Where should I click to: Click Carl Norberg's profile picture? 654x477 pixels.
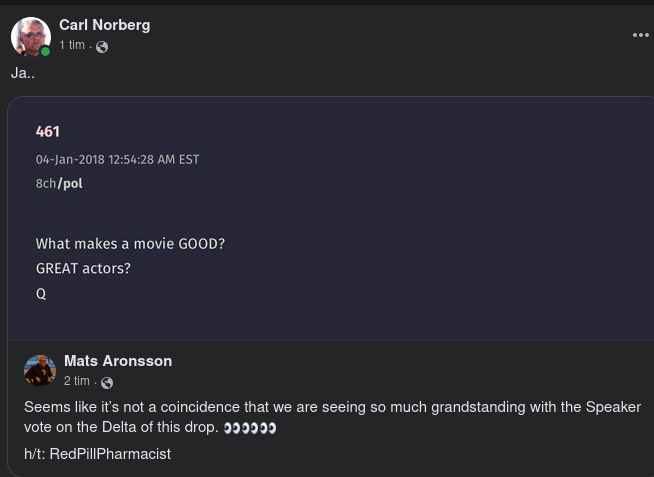click(31, 37)
